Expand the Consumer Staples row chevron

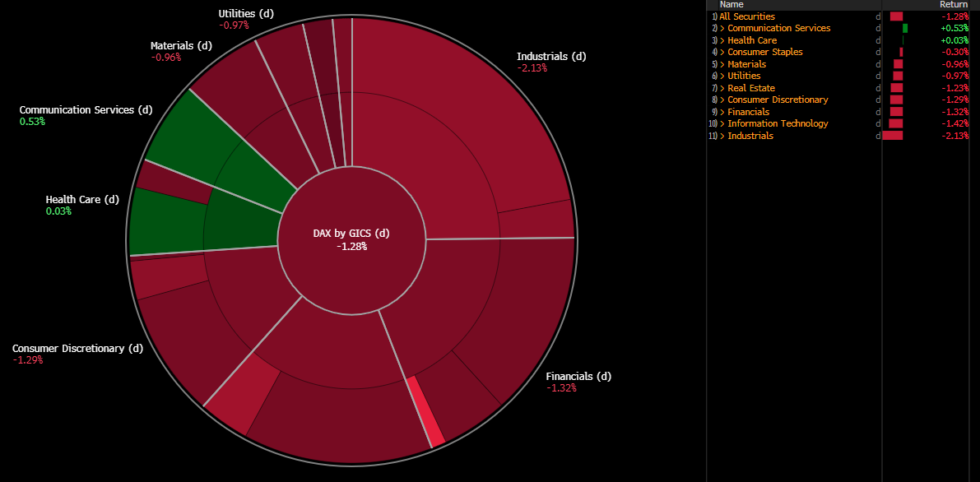(722, 52)
